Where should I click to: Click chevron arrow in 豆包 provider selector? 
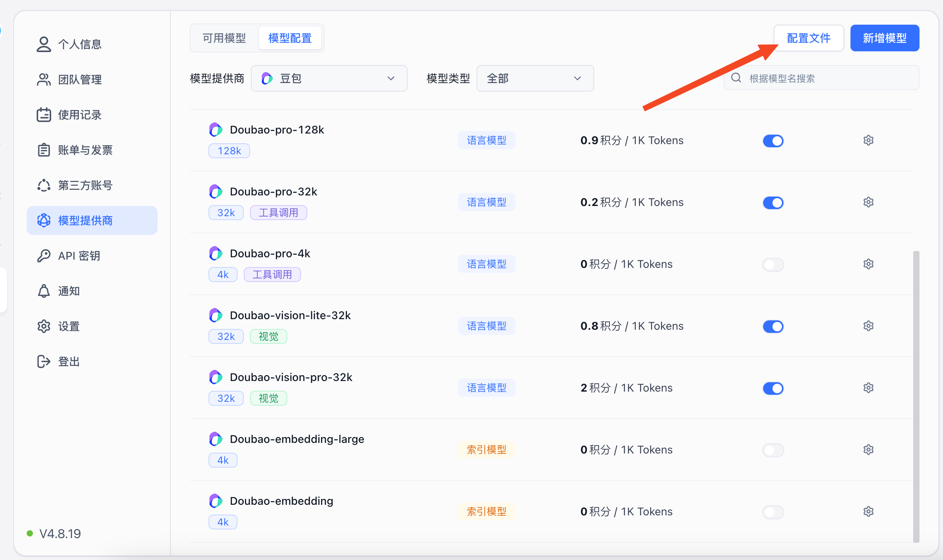click(391, 78)
